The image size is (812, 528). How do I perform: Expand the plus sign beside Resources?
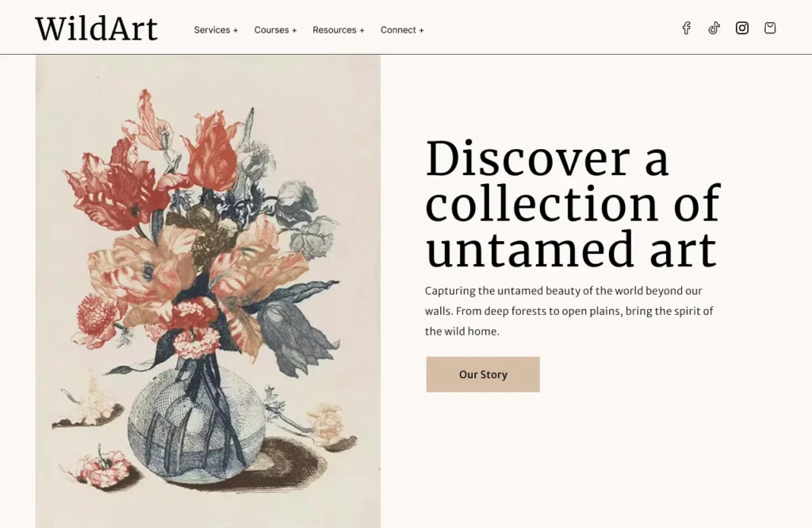(362, 31)
